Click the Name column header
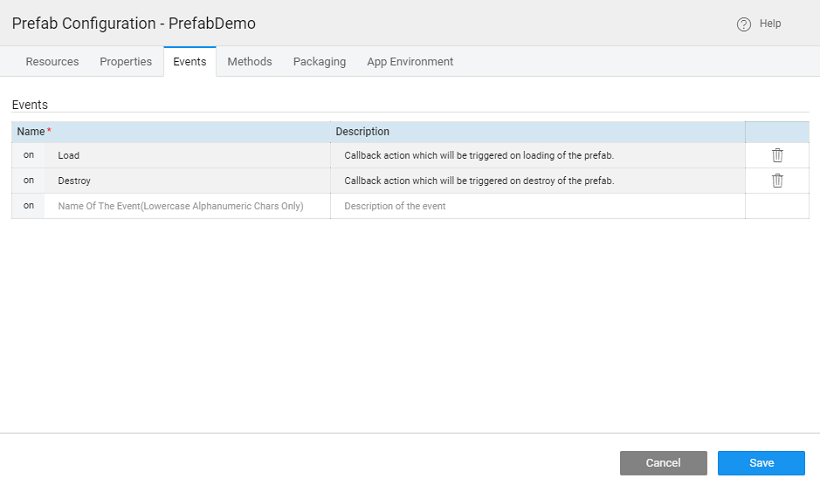This screenshot has width=820, height=492. tap(32, 132)
